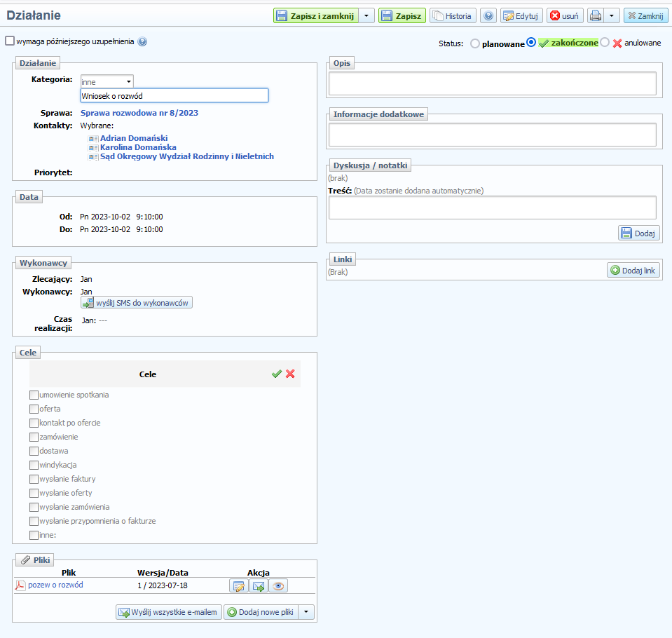Click help icon beside wymaga późniejszego uzupełnienia

(x=142, y=41)
